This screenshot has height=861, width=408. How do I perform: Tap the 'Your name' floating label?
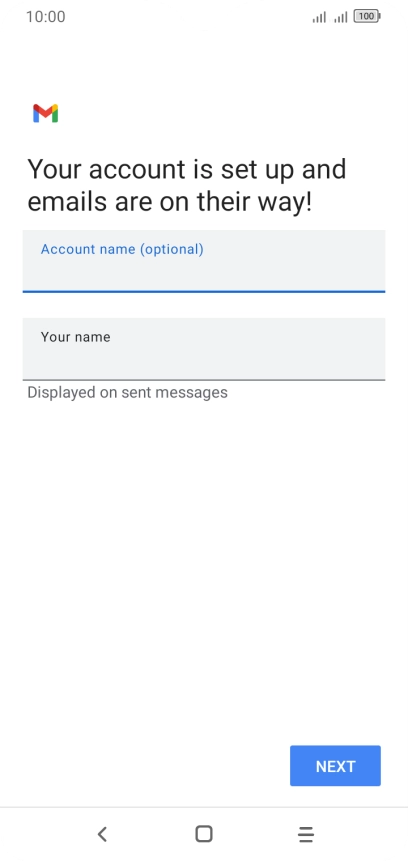point(75,337)
